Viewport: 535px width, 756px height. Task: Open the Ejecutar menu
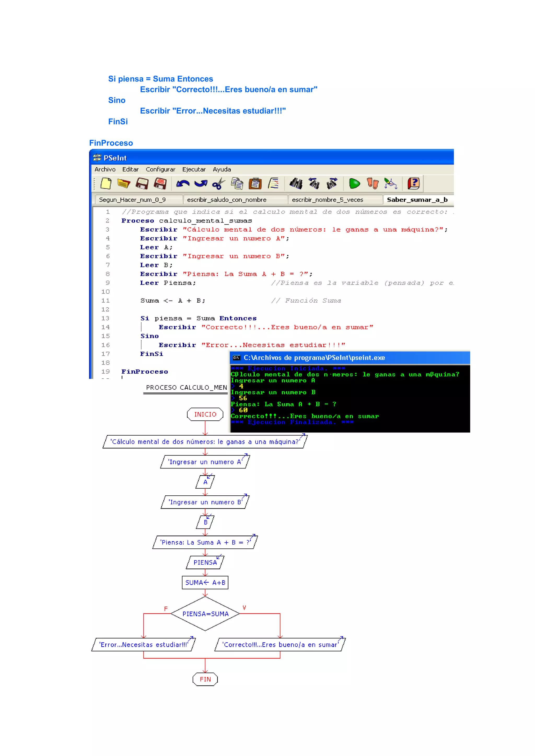[194, 169]
